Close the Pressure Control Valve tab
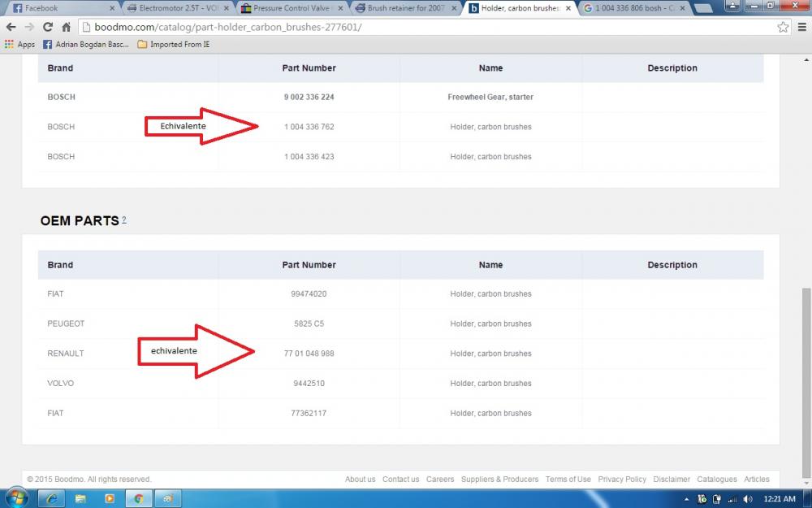The height and width of the screenshot is (508, 812). 340,8
